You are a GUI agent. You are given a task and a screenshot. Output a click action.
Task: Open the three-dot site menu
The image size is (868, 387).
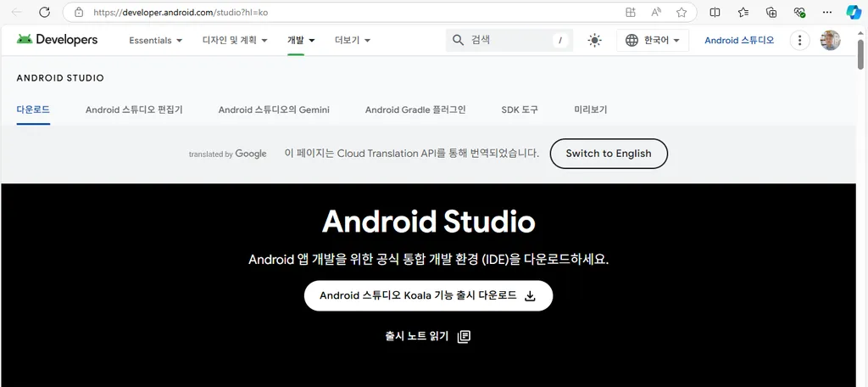point(799,40)
